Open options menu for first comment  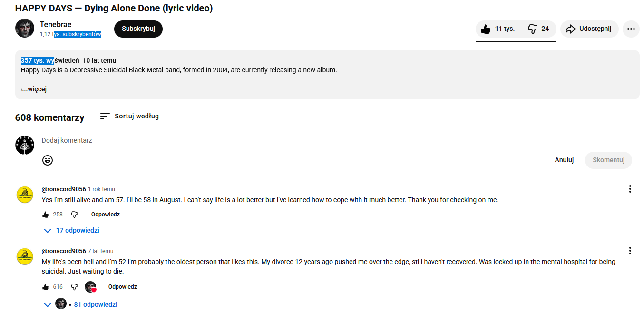coord(630,189)
